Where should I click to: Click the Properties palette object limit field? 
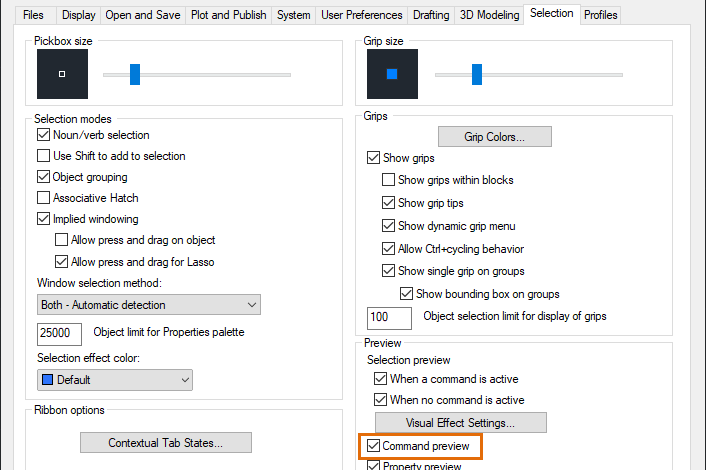pos(59,333)
